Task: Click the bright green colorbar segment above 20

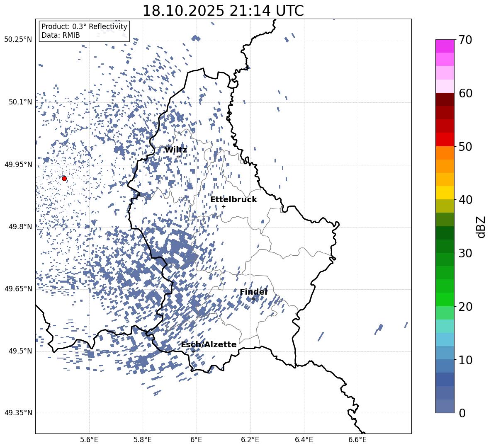Action: pyautogui.click(x=445, y=299)
